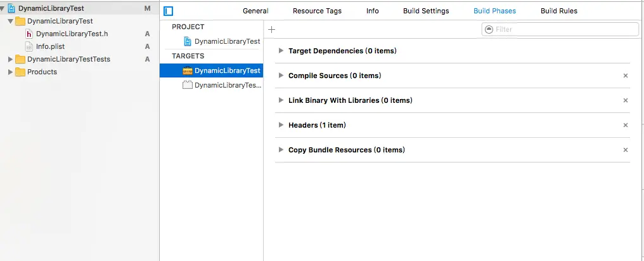The height and width of the screenshot is (261, 644).
Task: Click Copy Bundle Resources (0 items) label
Action: click(x=347, y=150)
